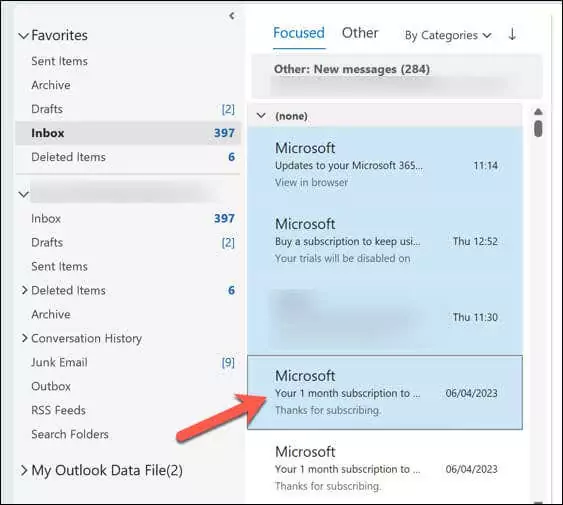Screen dimensions: 563x505
Task: Open Deleted Items under Favorites
Action: 68,157
